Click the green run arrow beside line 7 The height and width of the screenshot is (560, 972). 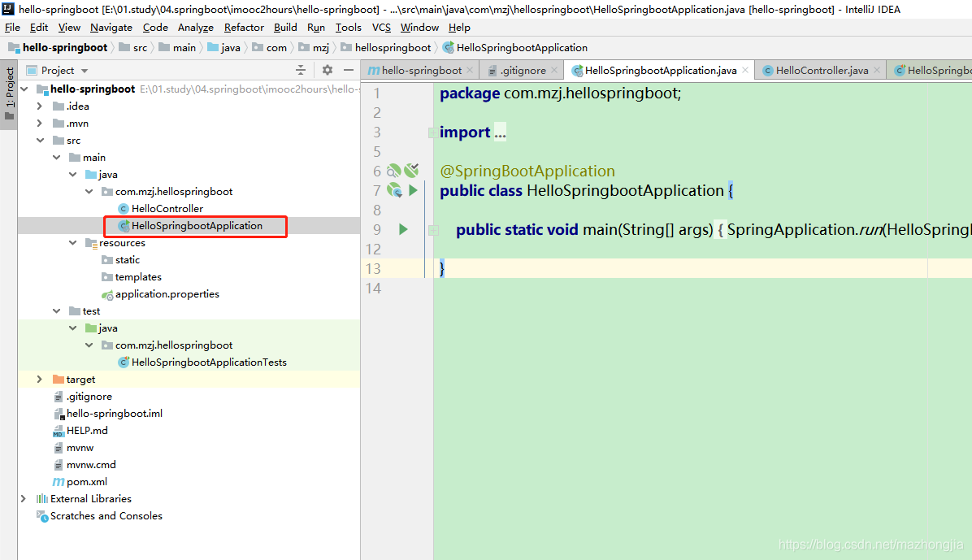click(414, 190)
